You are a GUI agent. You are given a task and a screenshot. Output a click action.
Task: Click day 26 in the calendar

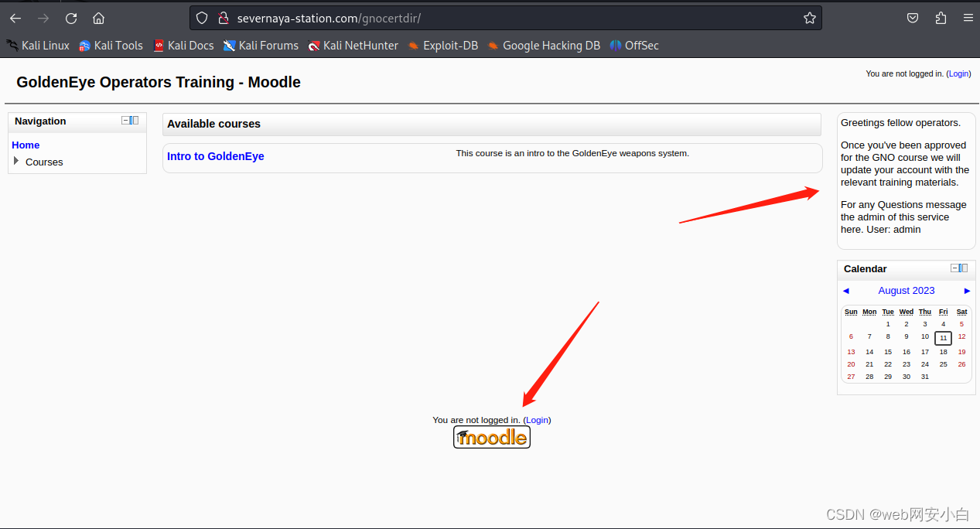click(961, 364)
